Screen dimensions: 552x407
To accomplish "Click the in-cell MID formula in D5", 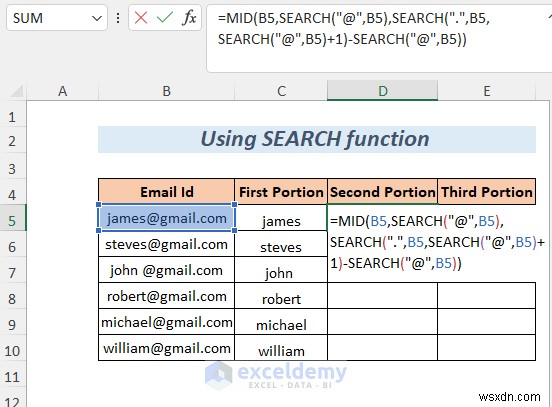I will click(x=437, y=242).
